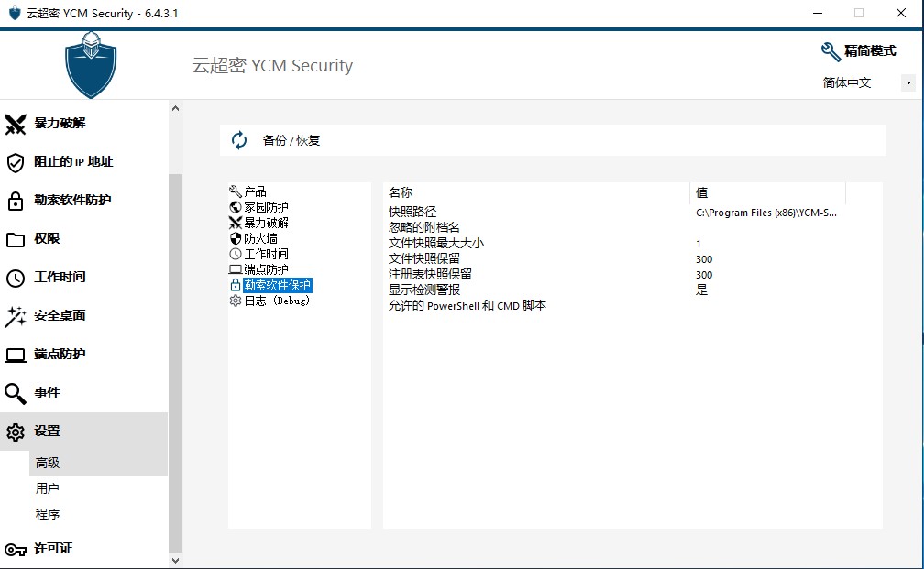
Task: Open the 权限 sidebar section
Action: (47, 238)
